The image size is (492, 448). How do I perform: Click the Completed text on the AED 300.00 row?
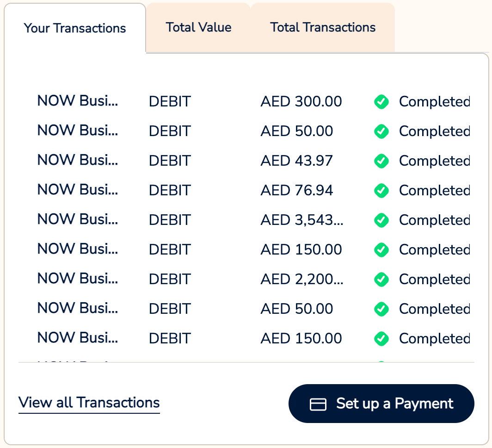click(x=434, y=101)
